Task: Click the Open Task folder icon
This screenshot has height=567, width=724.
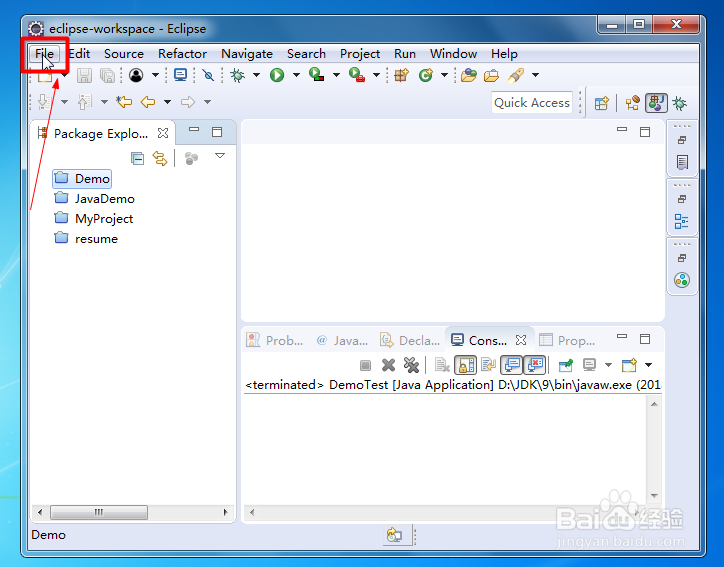Action: point(491,75)
